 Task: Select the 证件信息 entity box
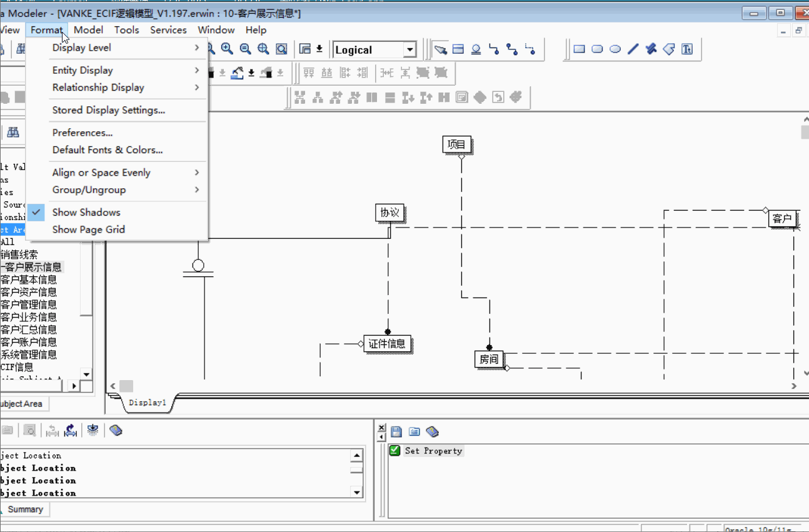[x=387, y=343]
